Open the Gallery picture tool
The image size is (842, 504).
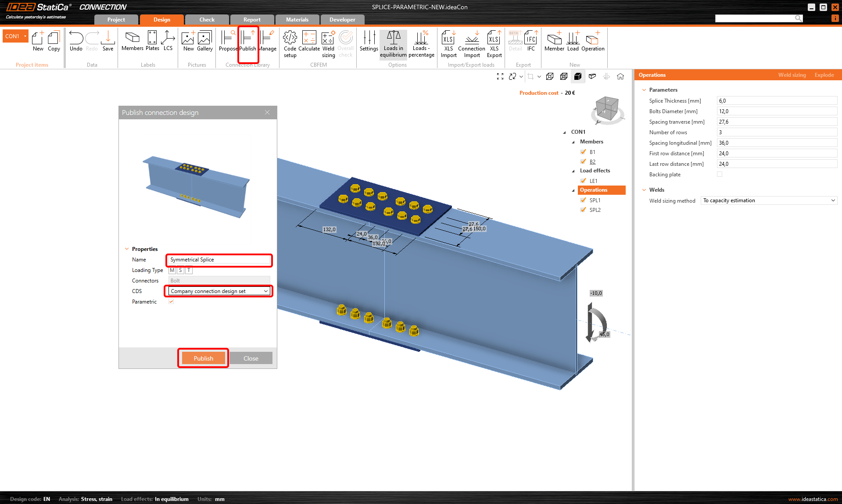[204, 42]
